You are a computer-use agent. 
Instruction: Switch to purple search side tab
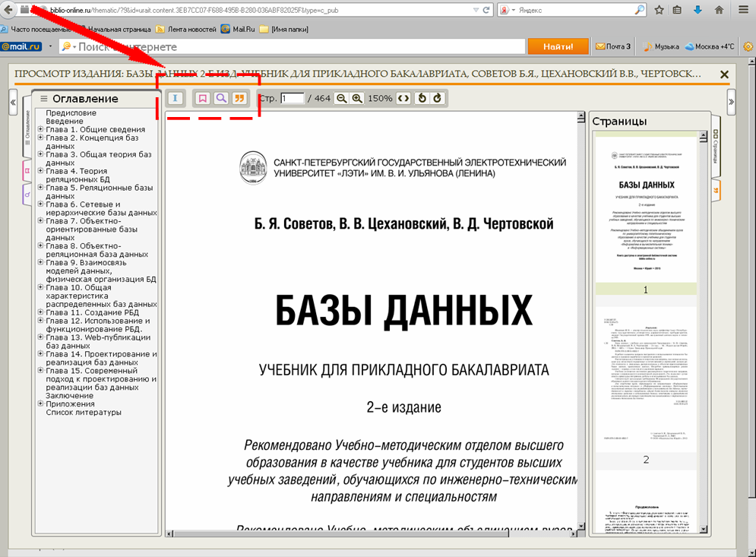(27, 195)
